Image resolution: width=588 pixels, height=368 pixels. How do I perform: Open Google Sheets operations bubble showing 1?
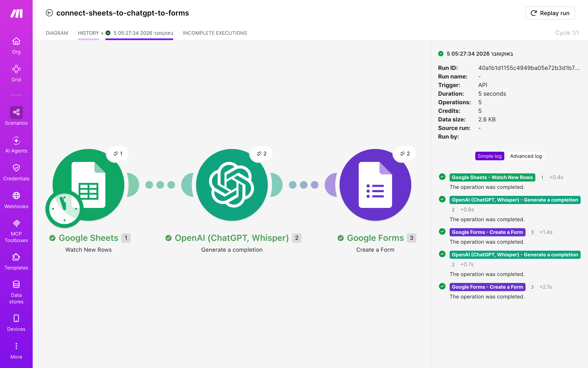(118, 154)
